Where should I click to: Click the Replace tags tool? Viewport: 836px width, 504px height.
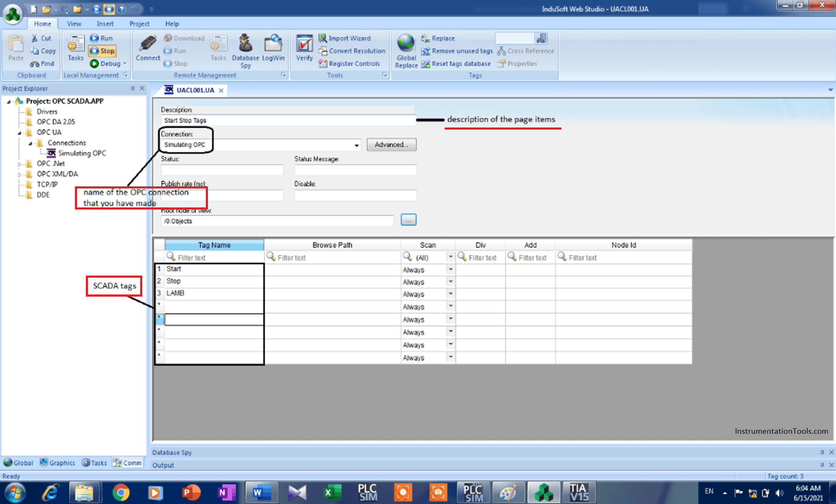438,38
